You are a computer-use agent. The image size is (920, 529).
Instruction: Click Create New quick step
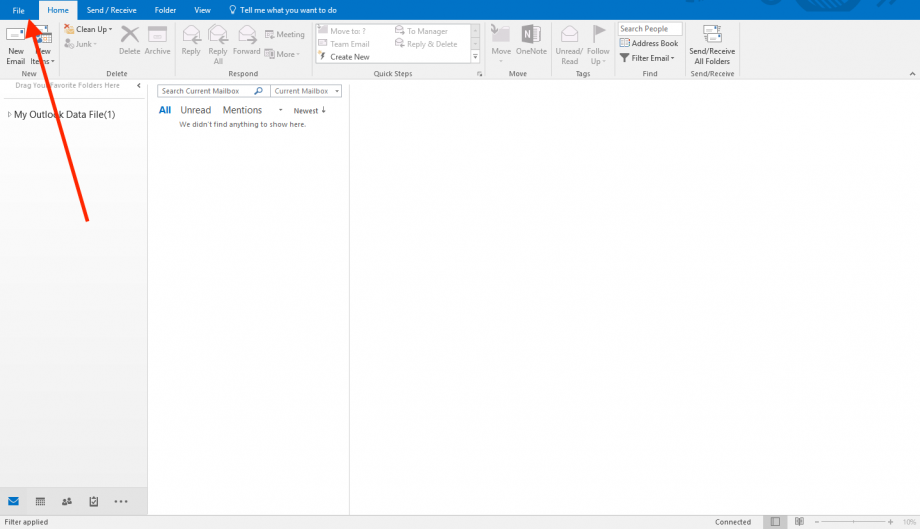[x=349, y=57]
